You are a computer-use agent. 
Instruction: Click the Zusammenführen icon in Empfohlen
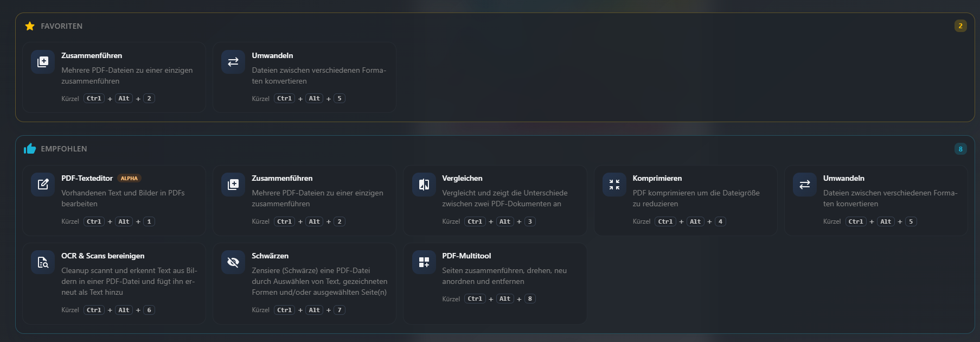(x=233, y=185)
